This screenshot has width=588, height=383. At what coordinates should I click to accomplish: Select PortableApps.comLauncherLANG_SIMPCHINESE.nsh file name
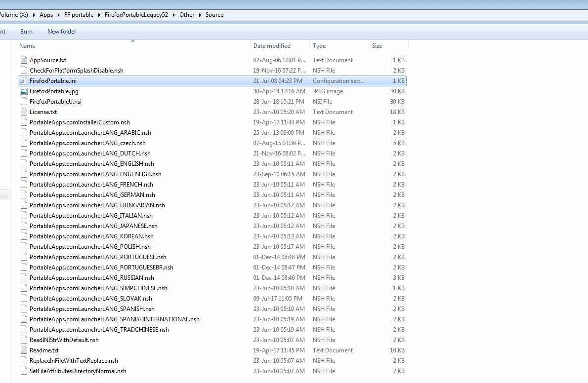click(x=99, y=288)
